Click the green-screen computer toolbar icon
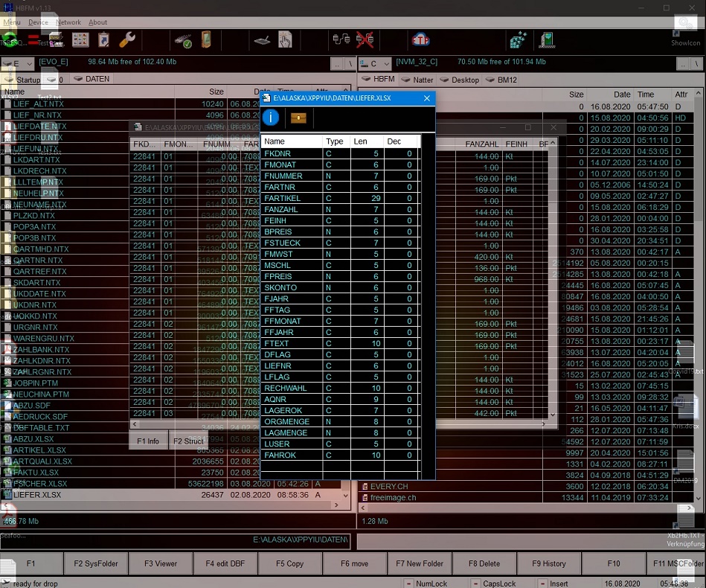706x588 pixels. click(x=547, y=39)
